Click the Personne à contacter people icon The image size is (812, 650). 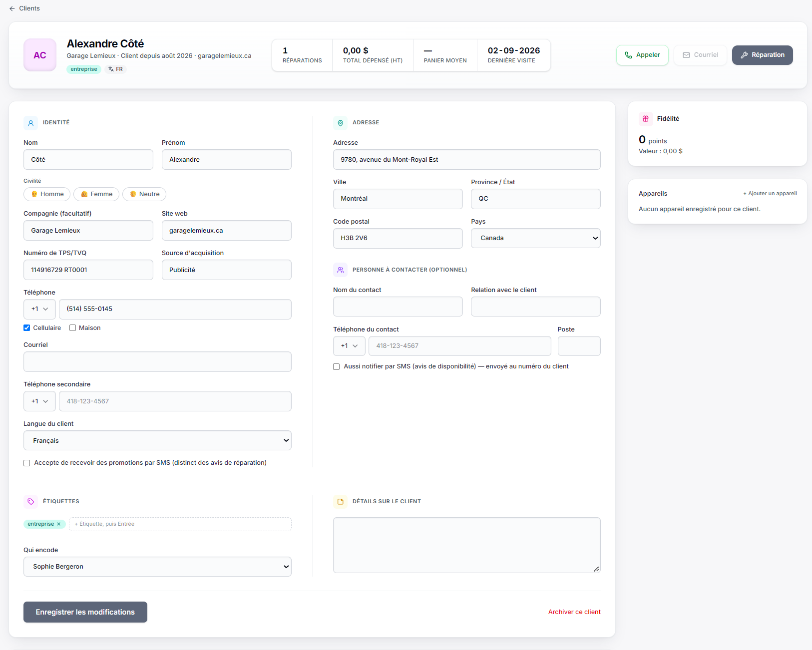(341, 270)
